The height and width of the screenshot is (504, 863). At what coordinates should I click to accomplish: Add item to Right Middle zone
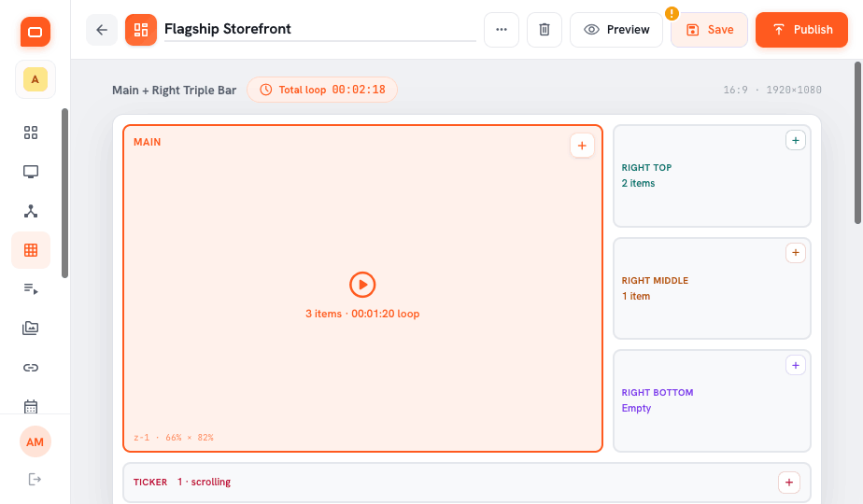click(x=796, y=253)
